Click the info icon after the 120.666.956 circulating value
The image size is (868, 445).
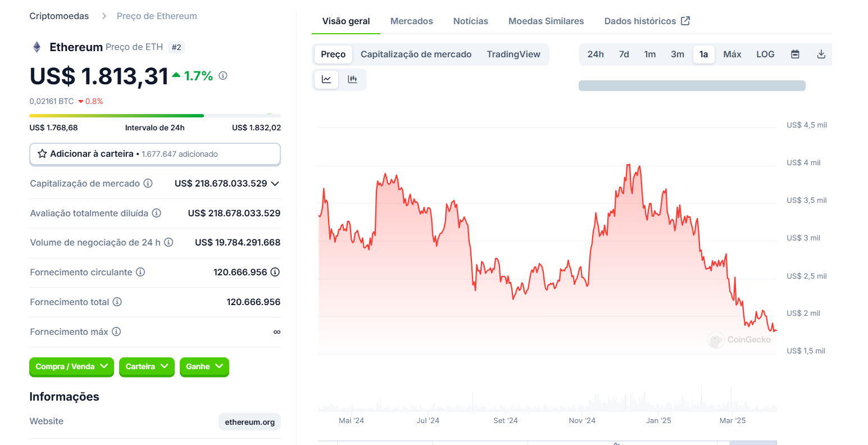275,272
